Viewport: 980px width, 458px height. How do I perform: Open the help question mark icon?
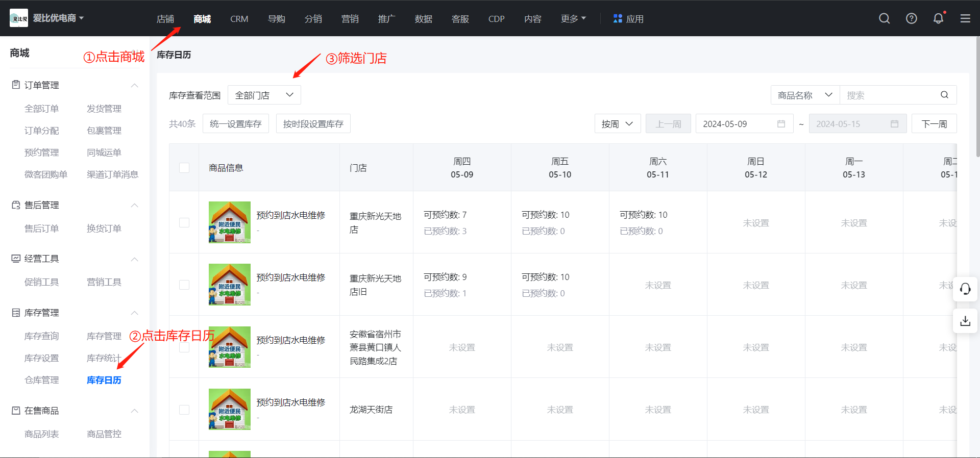tap(911, 18)
